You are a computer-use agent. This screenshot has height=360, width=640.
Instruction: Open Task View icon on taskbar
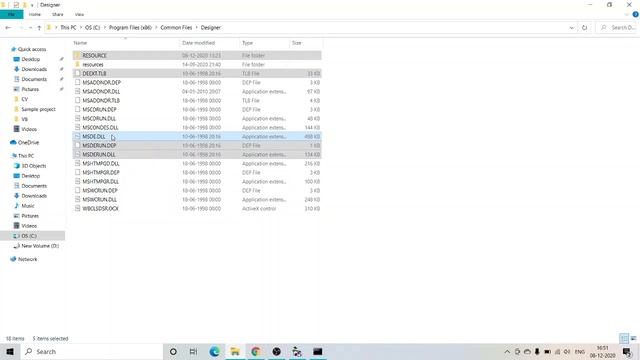coord(193,351)
